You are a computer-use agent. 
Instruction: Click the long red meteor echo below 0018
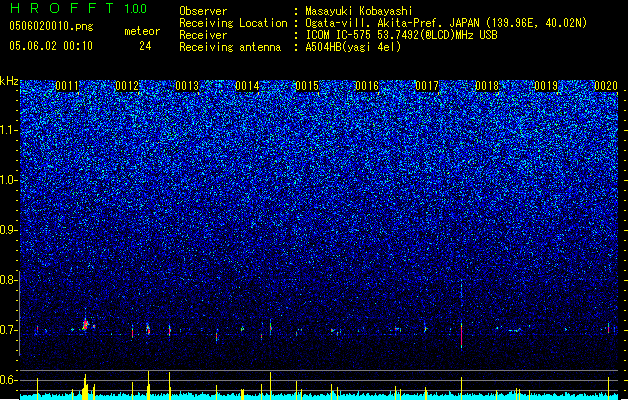tap(462, 335)
